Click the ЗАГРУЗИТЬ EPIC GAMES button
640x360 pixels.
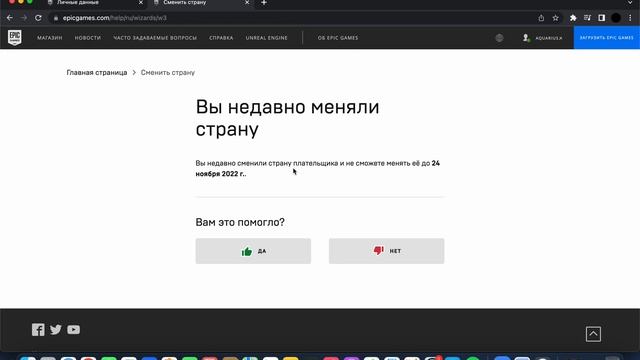point(607,38)
